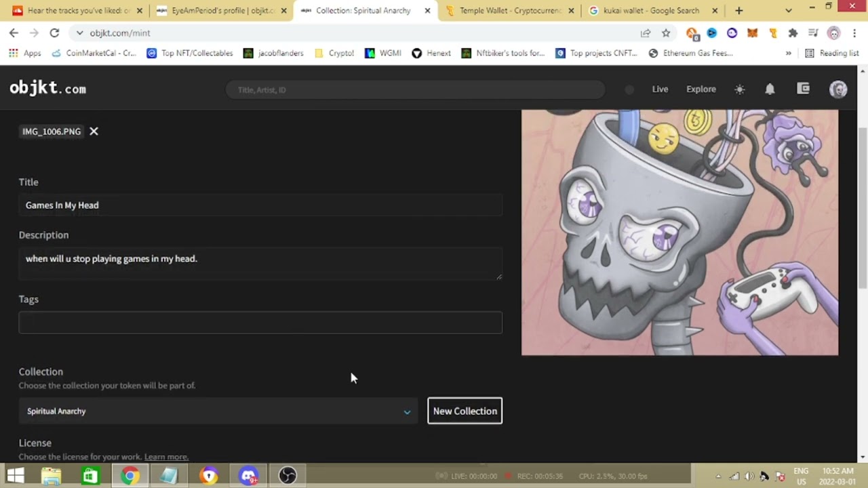Close the Temple Wallet tab
The height and width of the screenshot is (488, 868).
tap(571, 11)
